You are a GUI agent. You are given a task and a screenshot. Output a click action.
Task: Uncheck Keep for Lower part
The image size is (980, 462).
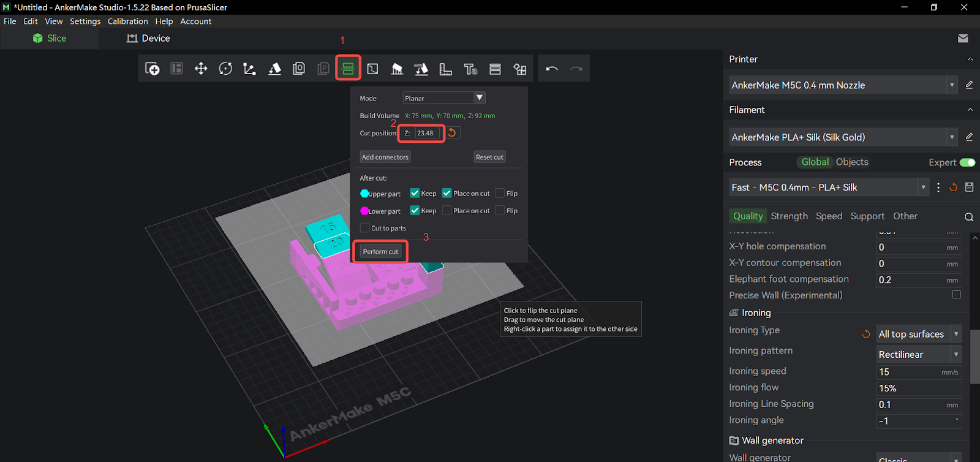[415, 210]
